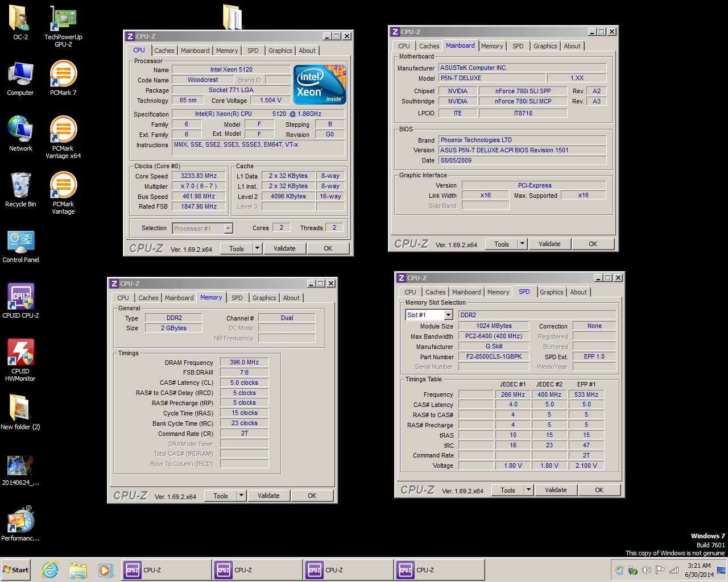This screenshot has width=728, height=582.
Task: Click Tools button in Memory window
Action: pos(221,496)
